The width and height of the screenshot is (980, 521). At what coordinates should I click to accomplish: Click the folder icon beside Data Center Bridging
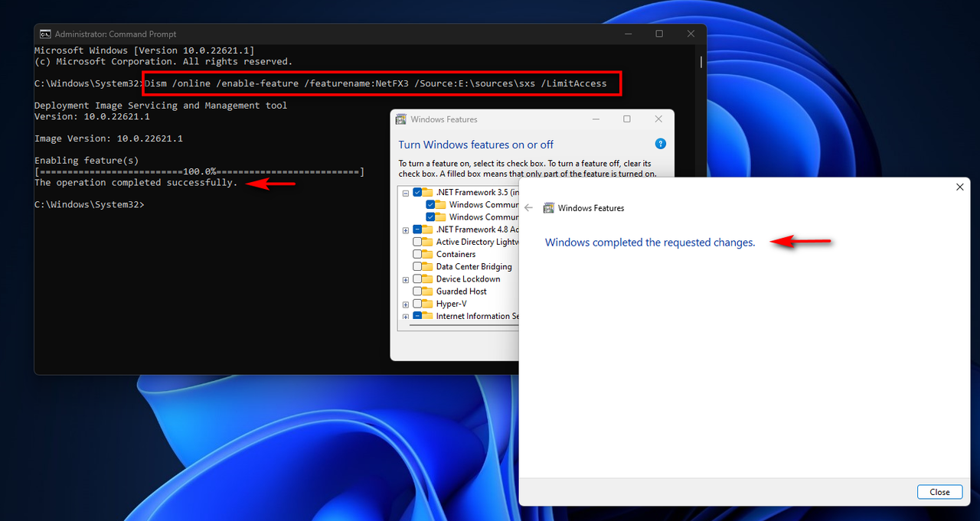click(x=427, y=267)
